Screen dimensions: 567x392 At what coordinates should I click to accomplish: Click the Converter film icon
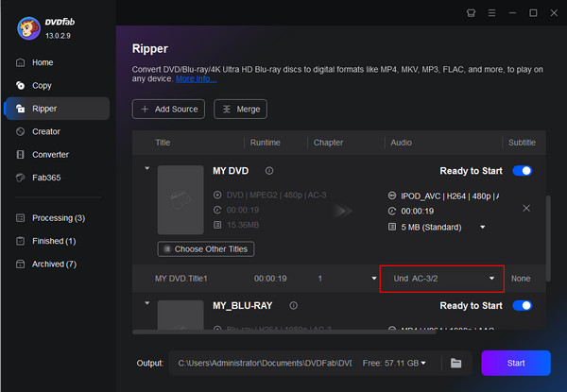coord(20,155)
